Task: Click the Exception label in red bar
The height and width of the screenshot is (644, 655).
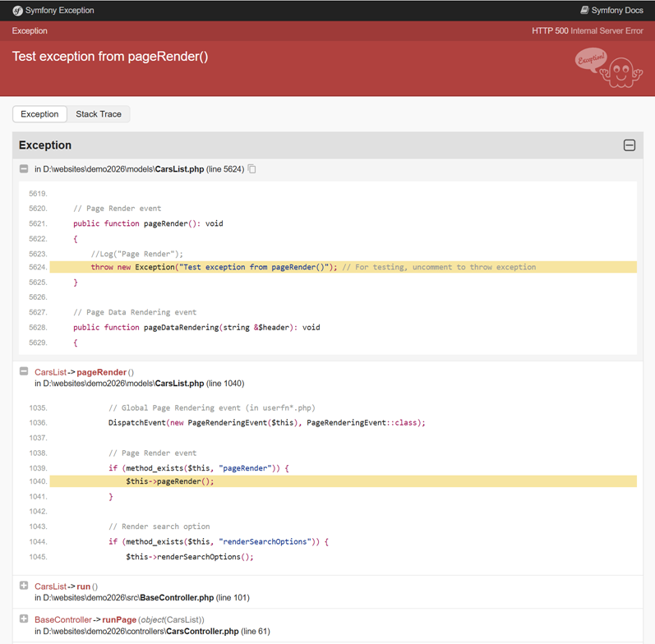Action: 30,31
